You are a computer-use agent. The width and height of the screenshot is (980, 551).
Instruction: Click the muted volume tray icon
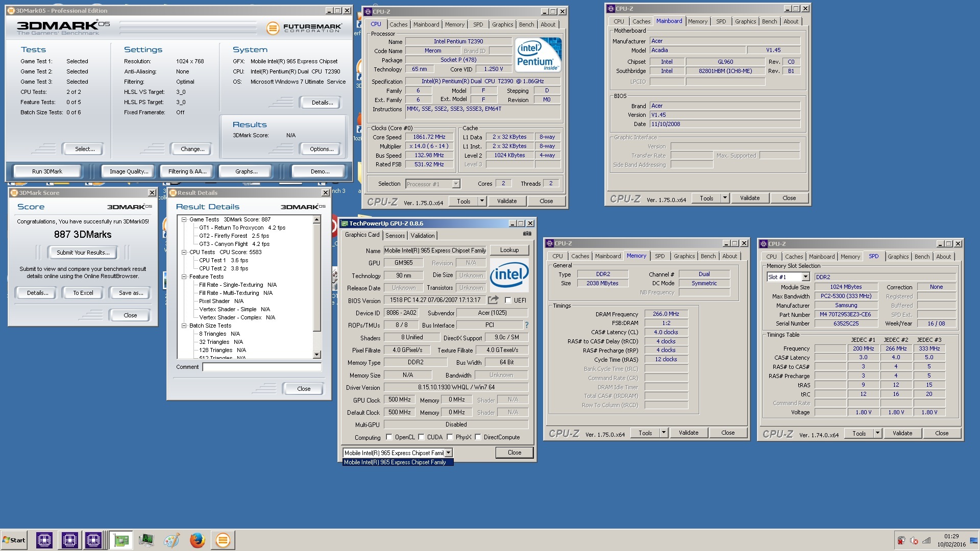point(914,541)
